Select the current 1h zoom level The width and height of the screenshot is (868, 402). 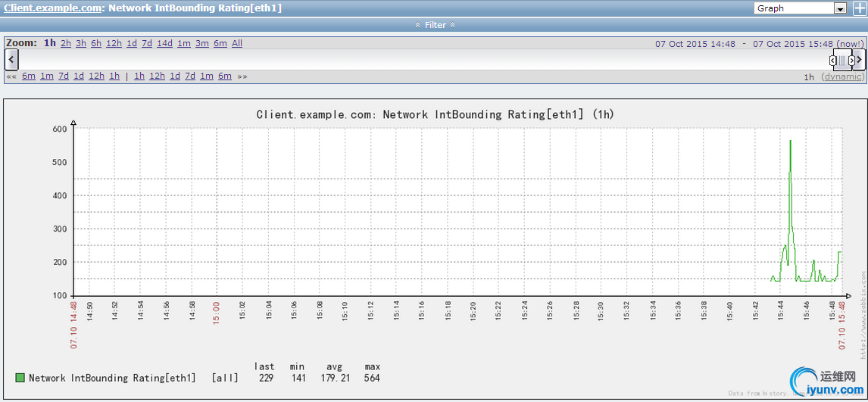[51, 43]
